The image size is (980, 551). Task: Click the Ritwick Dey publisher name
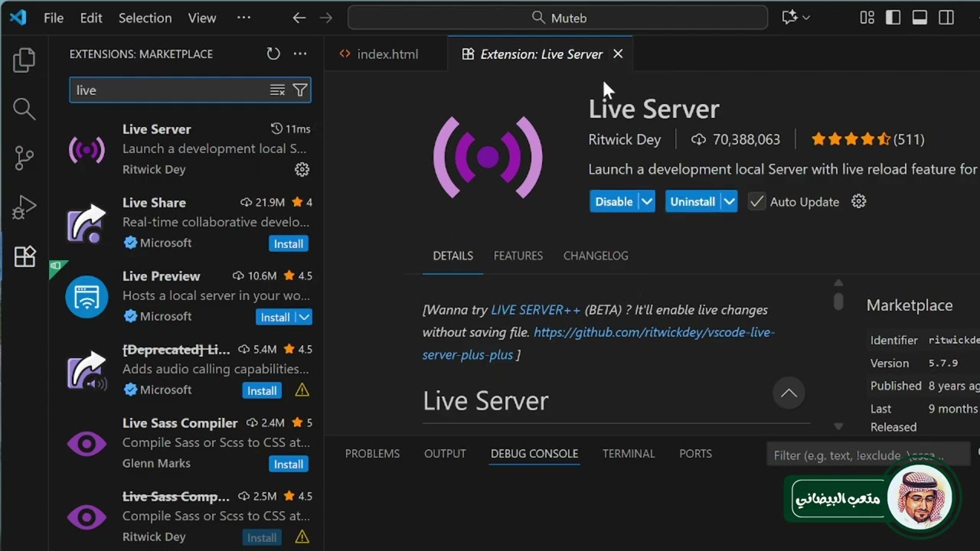[x=624, y=139]
